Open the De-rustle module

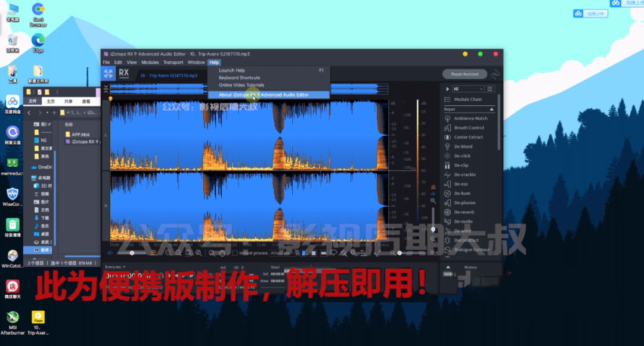[463, 222]
